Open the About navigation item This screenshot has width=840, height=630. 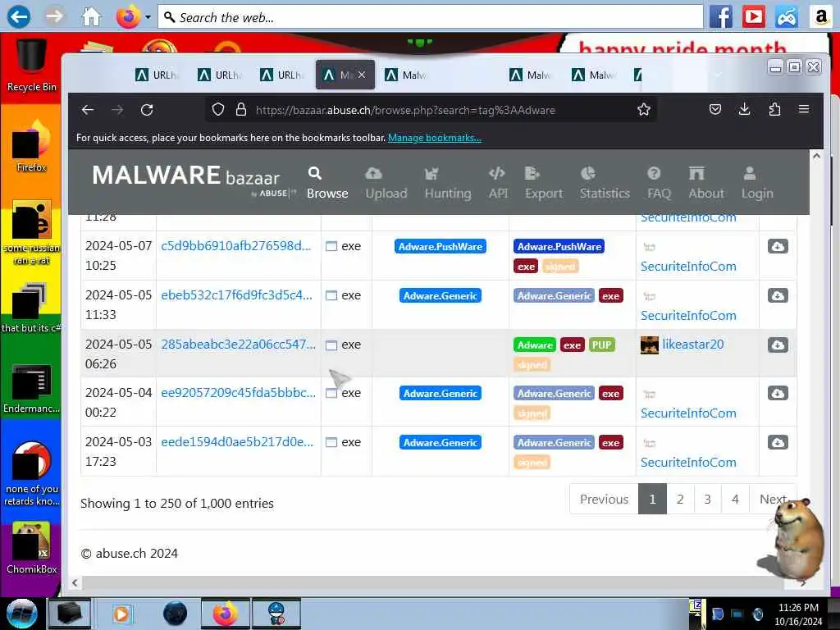click(706, 183)
